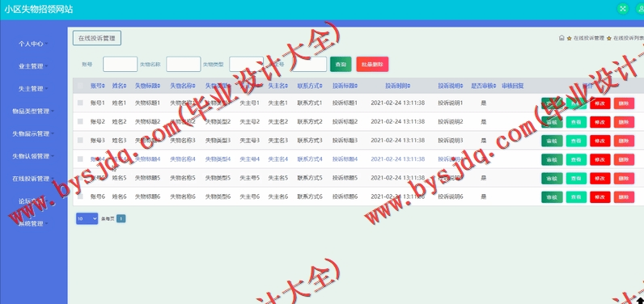Click the 账号 filter input field
Viewport: 644px width, 304px height.
[x=121, y=65]
